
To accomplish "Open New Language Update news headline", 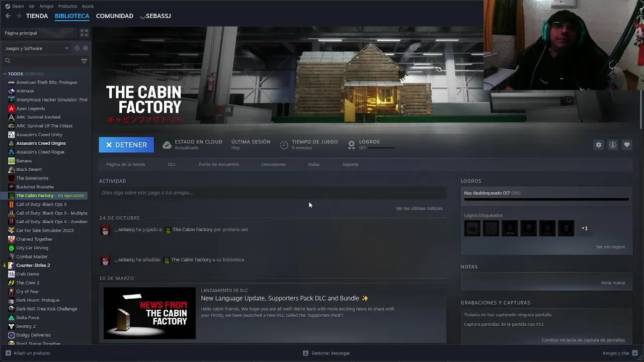I will [x=284, y=298].
